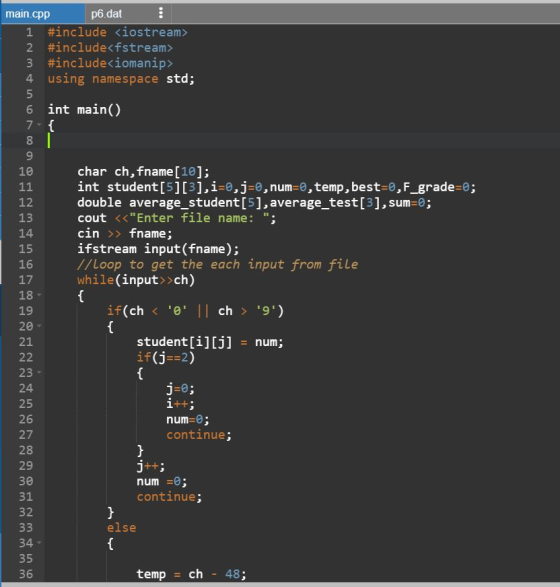
Task: Click the 'double average_student[5]' line
Action: (254, 203)
